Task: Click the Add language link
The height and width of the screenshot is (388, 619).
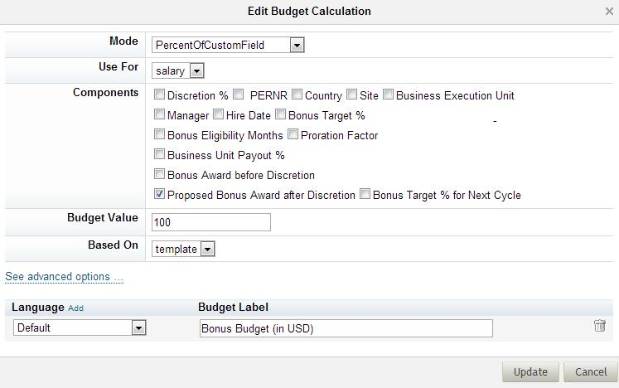Action: (x=75, y=308)
